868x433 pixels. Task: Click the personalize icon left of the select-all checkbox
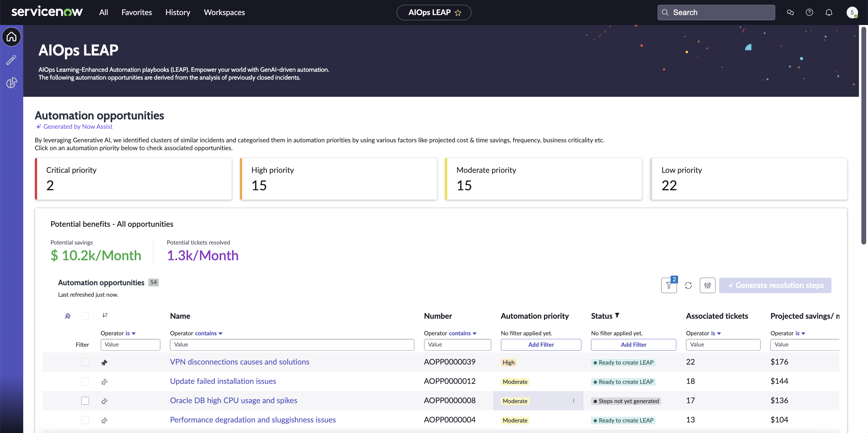pyautogui.click(x=68, y=316)
